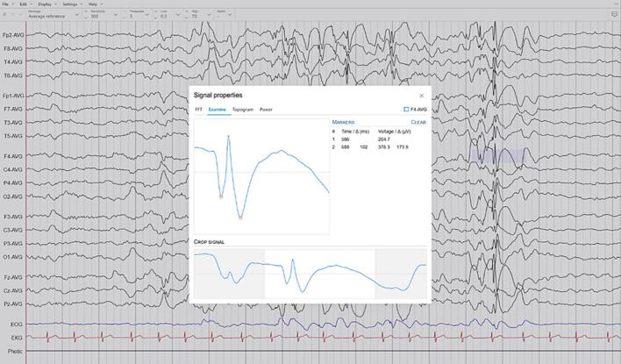The width and height of the screenshot is (621, 364).
Task: Open the File menu
Action: coord(8,4)
